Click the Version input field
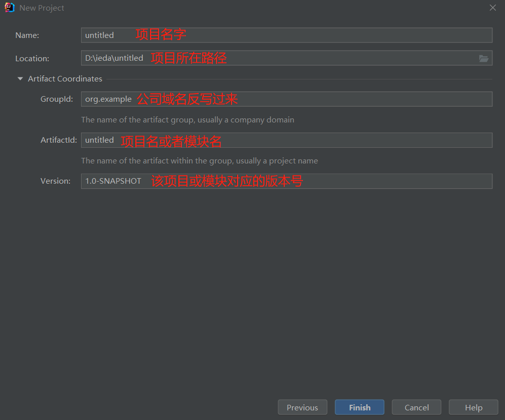 tap(287, 181)
